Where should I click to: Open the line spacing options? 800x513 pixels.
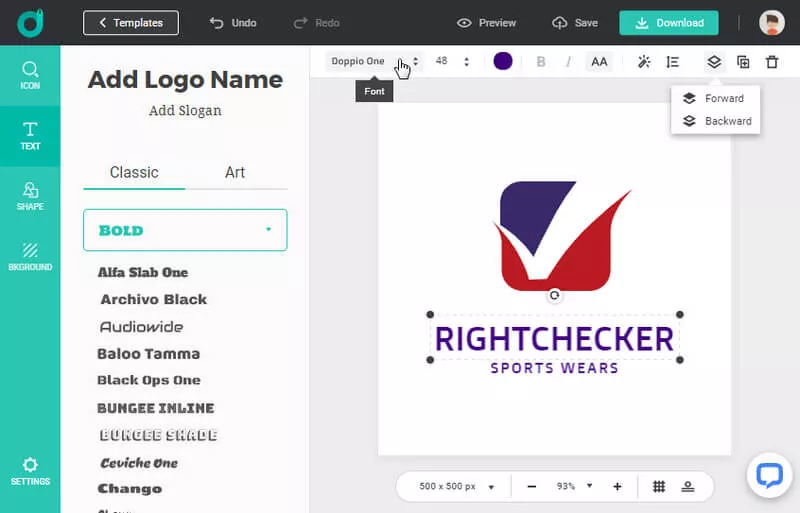point(672,62)
